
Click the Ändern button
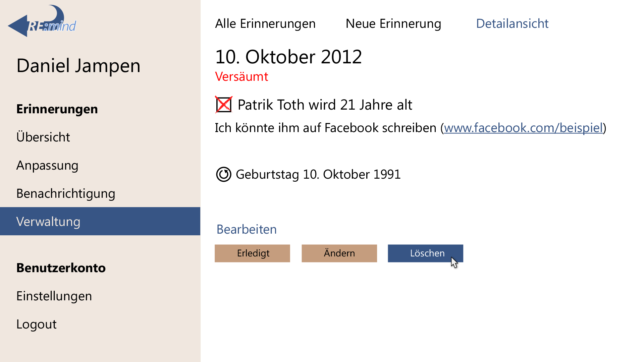[x=339, y=253]
